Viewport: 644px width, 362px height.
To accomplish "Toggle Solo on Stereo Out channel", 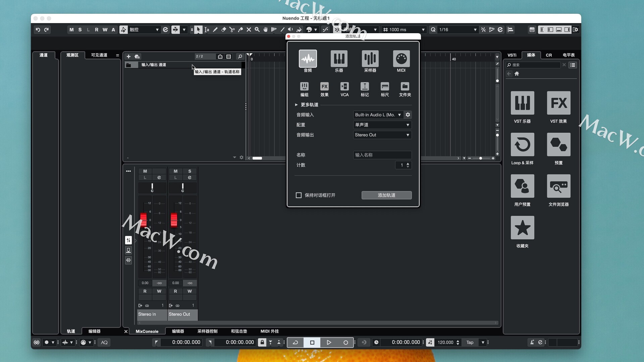I will (190, 171).
